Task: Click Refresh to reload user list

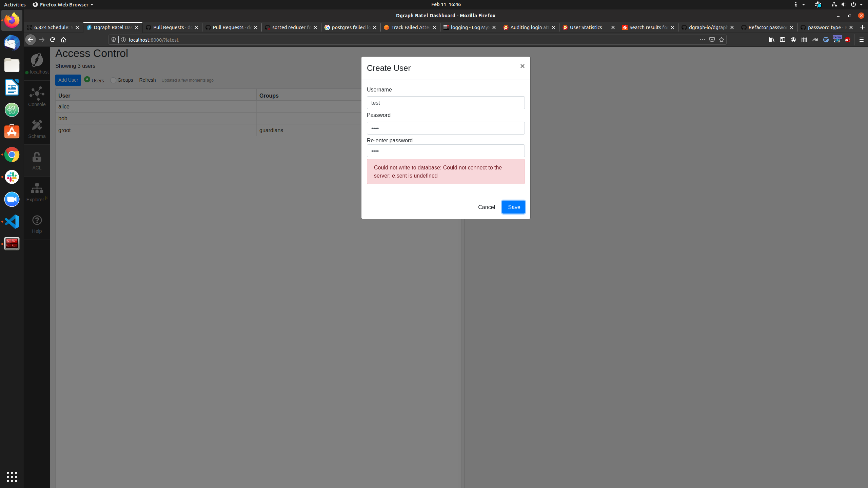Action: [x=147, y=80]
